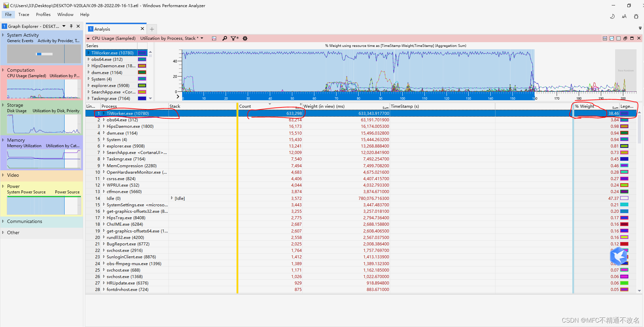The image size is (644, 327).
Task: Open the graph type chart icon
Action: coord(214,38)
